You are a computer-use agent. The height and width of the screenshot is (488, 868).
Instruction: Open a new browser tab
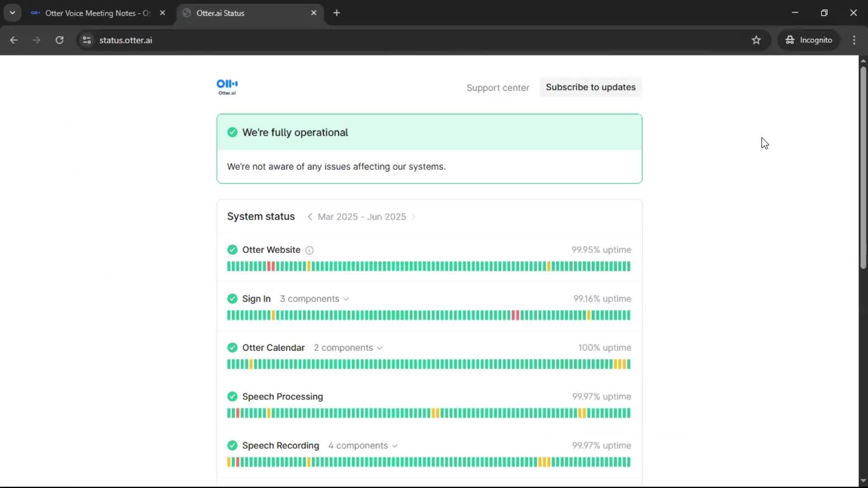336,13
